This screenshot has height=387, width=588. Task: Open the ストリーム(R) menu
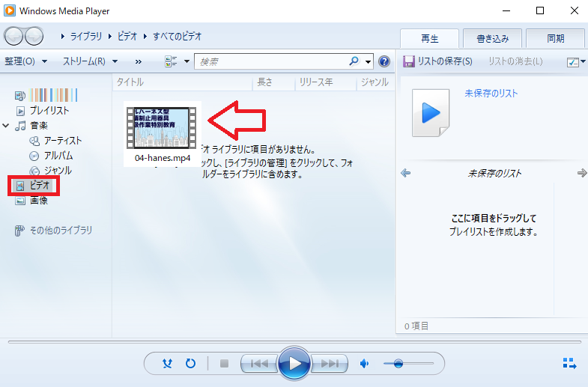(90, 61)
